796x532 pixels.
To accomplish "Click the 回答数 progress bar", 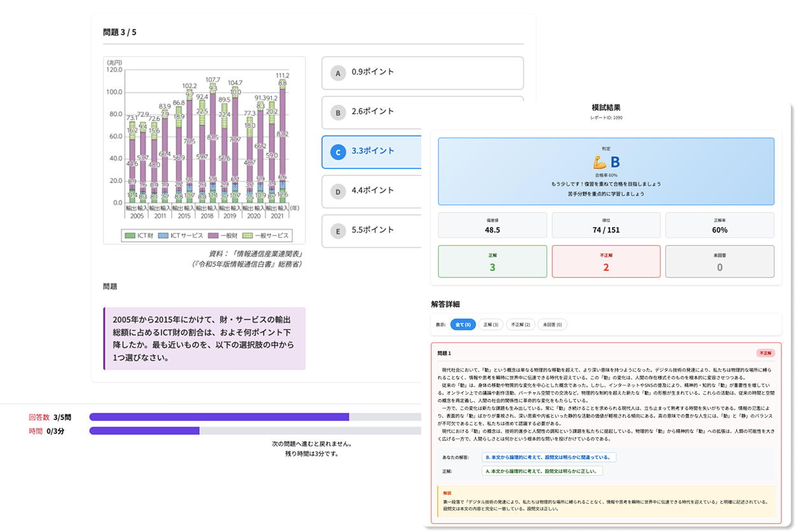I will coord(256,417).
